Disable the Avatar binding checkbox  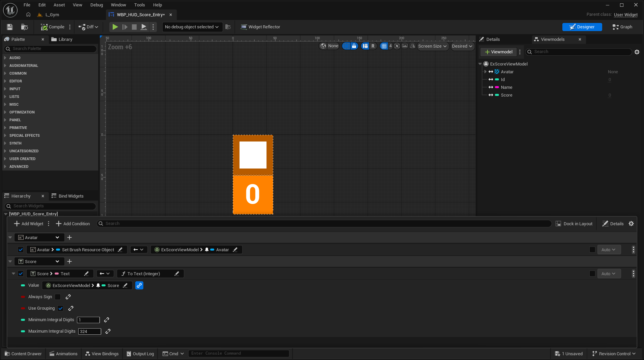pyautogui.click(x=21, y=250)
